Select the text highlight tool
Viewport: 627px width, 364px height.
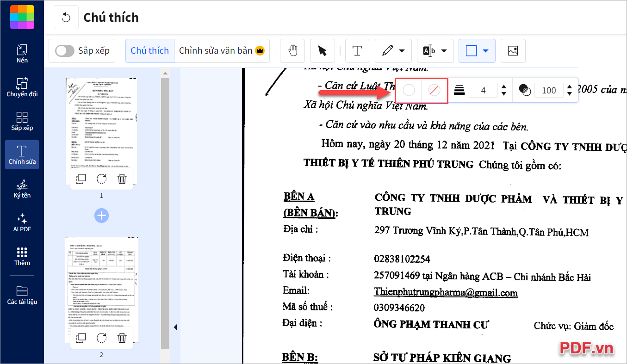coord(429,51)
